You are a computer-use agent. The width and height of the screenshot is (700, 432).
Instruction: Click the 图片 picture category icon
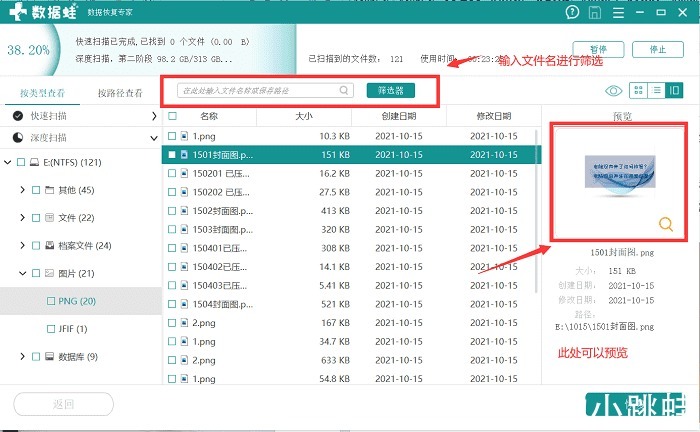click(50, 273)
